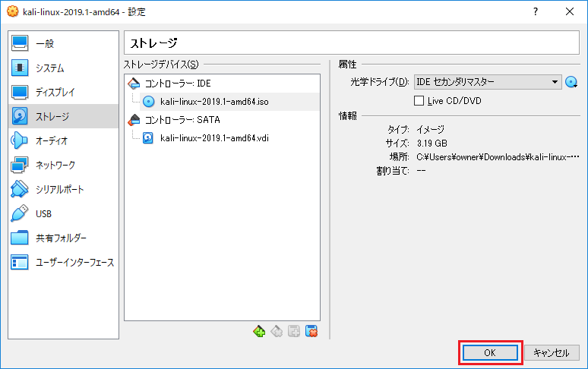The height and width of the screenshot is (369, 588).
Task: Click the hard disk icon beside the vdi
Action: (148, 138)
